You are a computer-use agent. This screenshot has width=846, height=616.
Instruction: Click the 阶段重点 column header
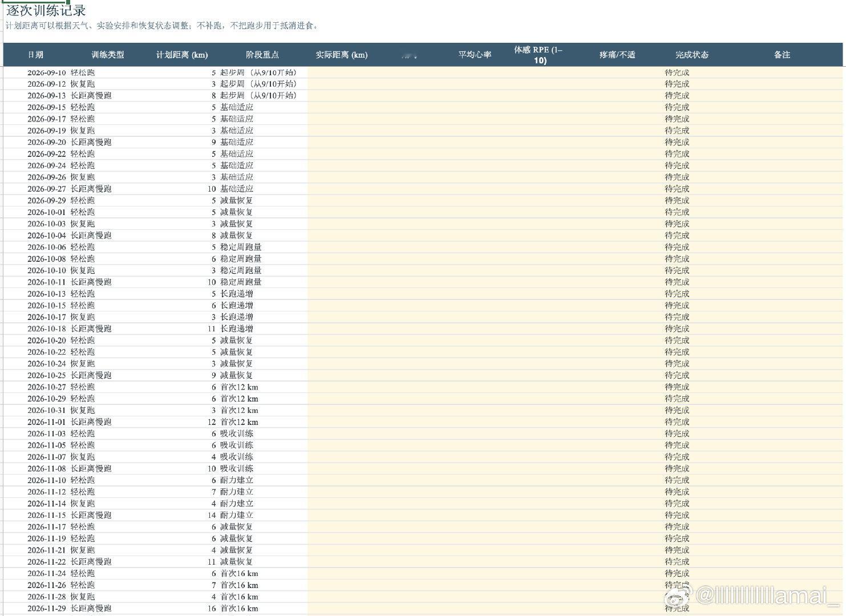coord(262,55)
